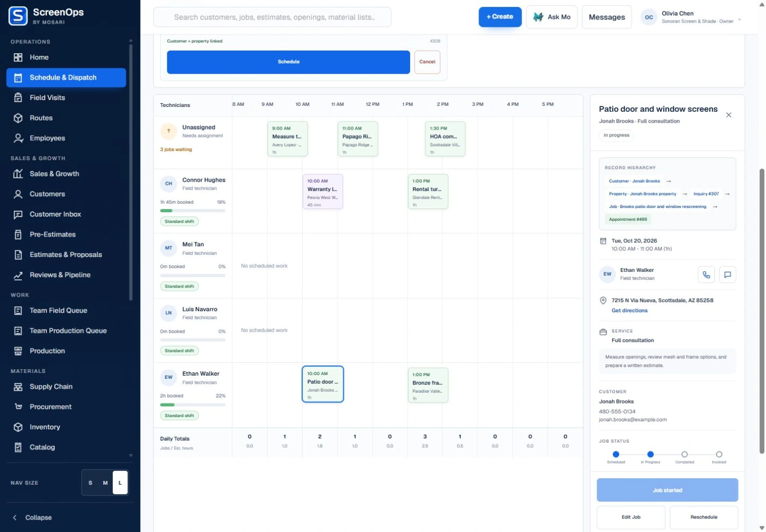
Task: Expand arrow after Customer Jonah Brooks link
Action: tap(669, 181)
